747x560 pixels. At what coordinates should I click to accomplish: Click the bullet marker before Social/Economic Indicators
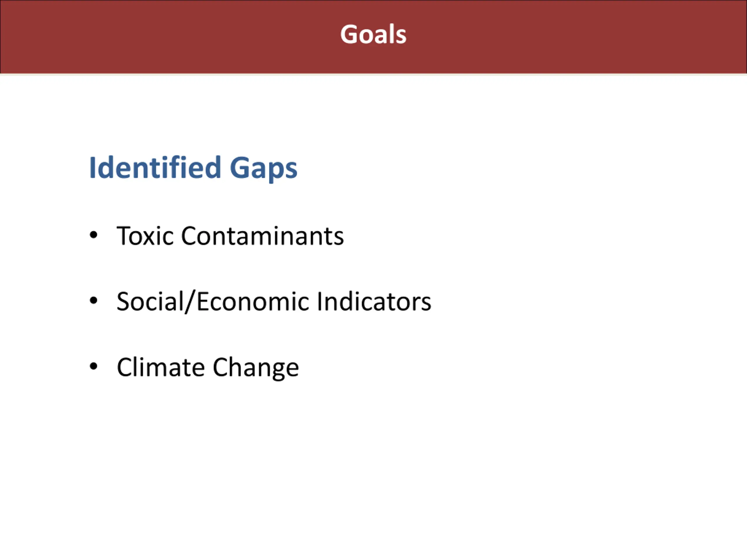94,300
